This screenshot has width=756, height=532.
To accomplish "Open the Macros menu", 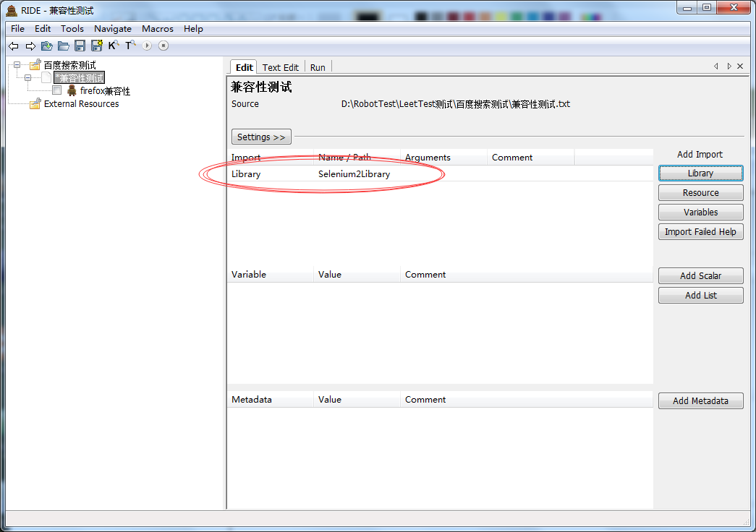I will [158, 28].
